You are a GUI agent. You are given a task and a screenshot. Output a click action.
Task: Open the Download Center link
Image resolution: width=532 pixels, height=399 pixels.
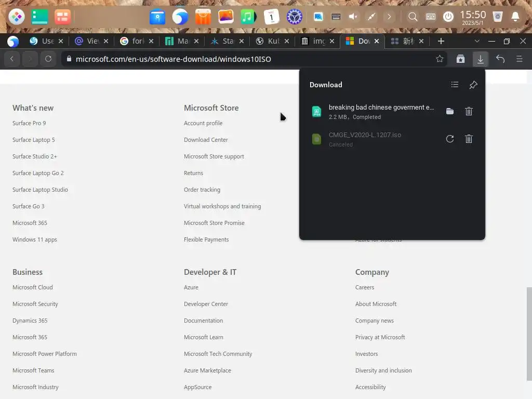tap(206, 140)
